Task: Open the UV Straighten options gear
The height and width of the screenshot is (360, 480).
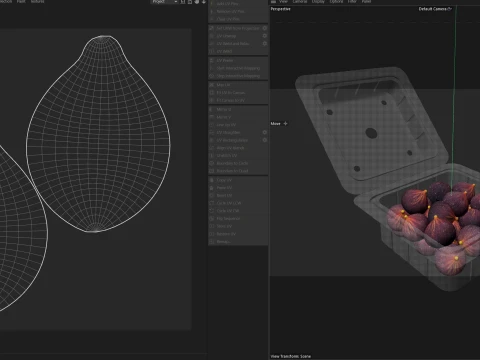Action: 265,133
